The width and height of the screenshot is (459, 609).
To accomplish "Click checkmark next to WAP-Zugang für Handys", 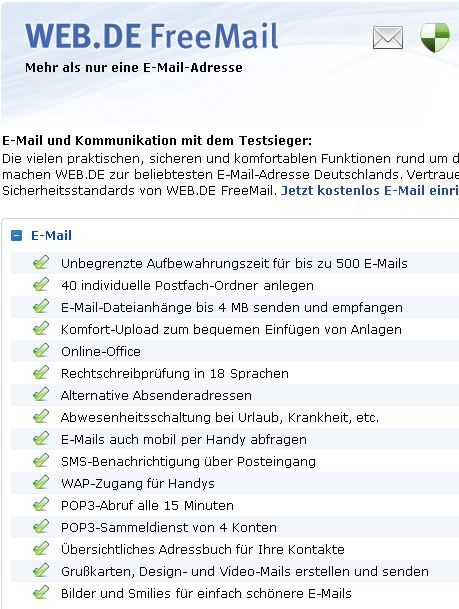I will pyautogui.click(x=41, y=482).
